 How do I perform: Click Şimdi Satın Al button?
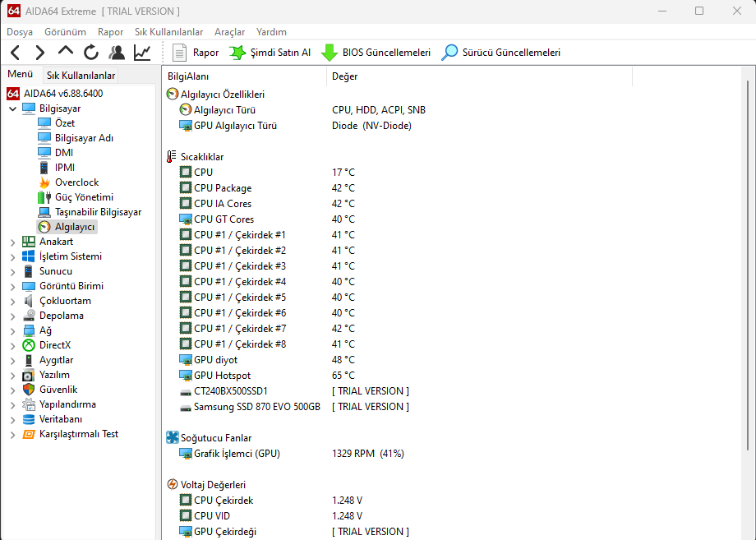click(x=270, y=53)
